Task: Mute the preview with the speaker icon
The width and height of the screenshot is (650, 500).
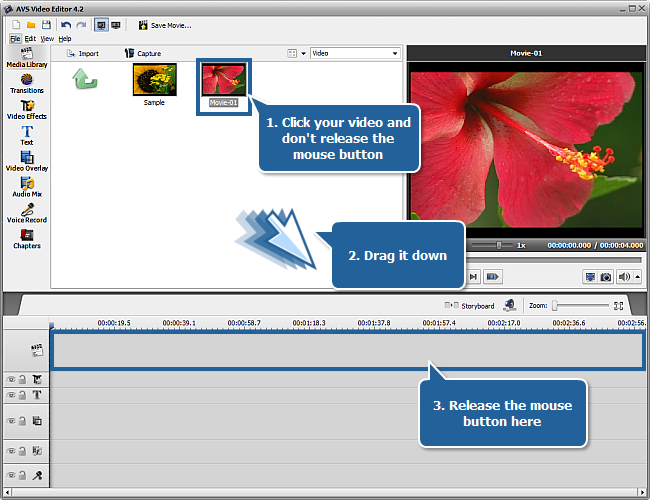Action: [624, 277]
